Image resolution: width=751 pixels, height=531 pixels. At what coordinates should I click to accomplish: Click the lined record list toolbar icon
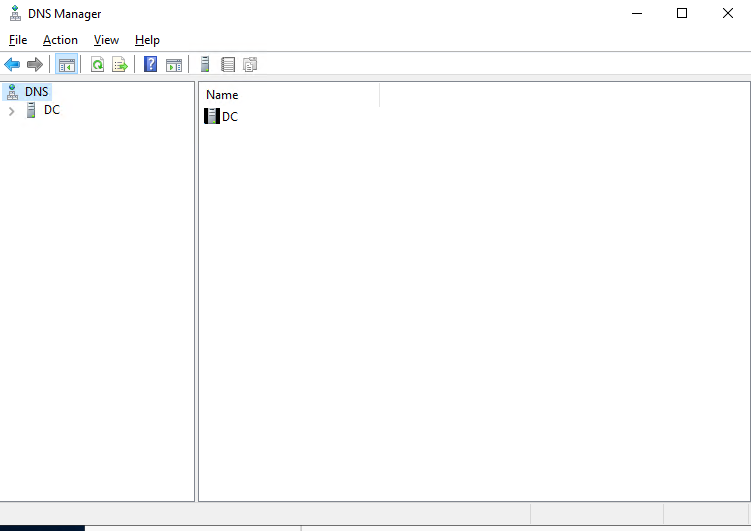pos(228,64)
